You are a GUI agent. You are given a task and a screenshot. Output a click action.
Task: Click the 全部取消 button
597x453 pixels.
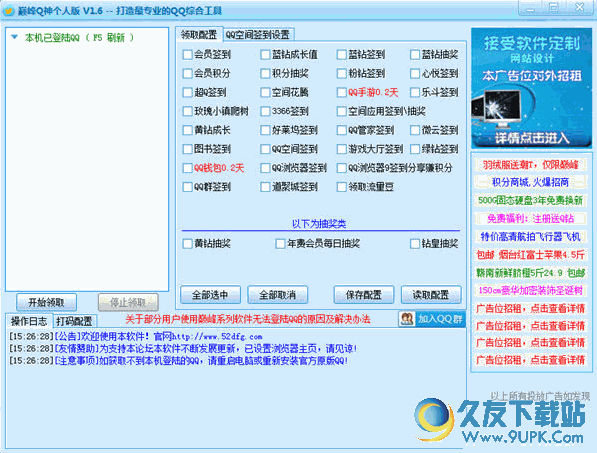[x=278, y=295]
